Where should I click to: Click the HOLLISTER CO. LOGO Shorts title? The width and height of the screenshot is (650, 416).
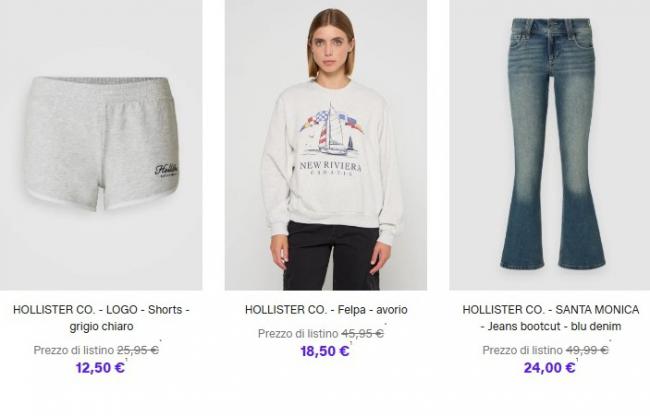click(x=101, y=318)
